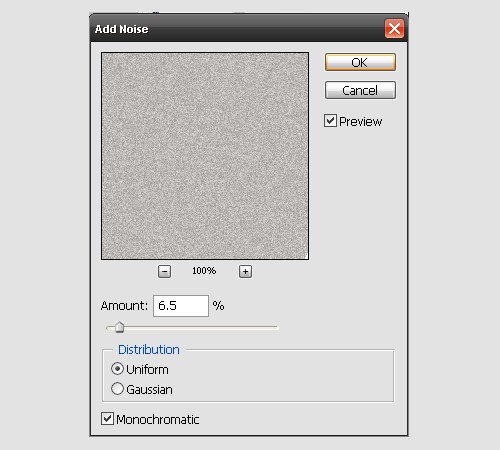Select the Gaussian distribution option
Image resolution: width=500 pixels, height=450 pixels.
(x=117, y=389)
